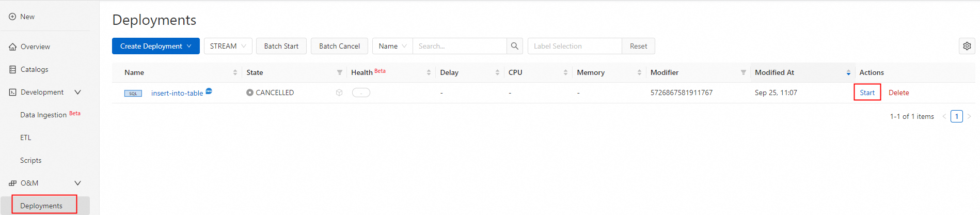Screen dimensions: 980x215
Task: Click the cube icon in the deployment row
Action: [x=339, y=93]
